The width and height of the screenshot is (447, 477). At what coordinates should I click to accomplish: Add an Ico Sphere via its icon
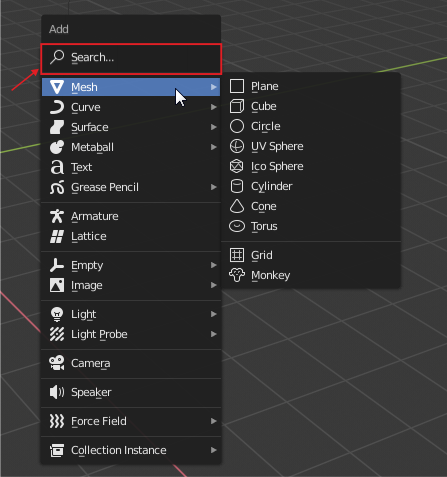point(237,166)
